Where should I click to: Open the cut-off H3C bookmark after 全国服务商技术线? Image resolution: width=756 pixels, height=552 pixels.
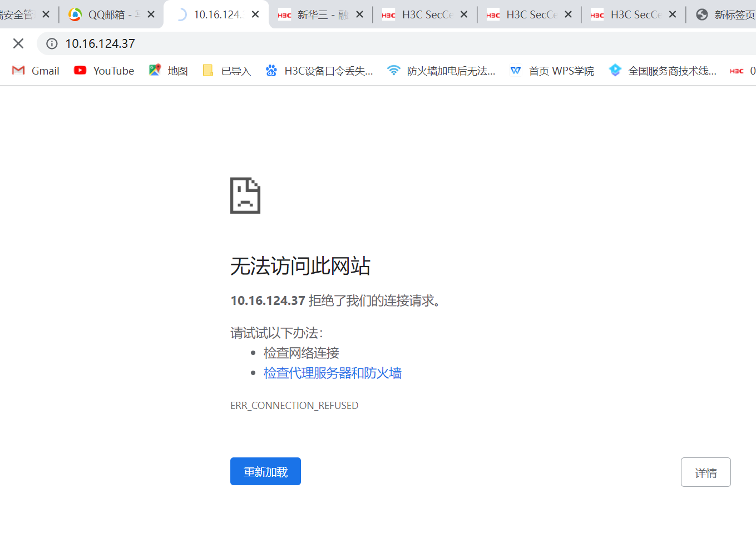743,71
